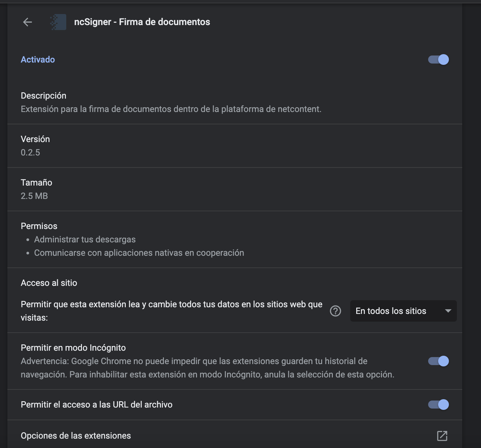
Task: Click the 'Tamaño' 2.5 MB value
Action: click(x=34, y=196)
